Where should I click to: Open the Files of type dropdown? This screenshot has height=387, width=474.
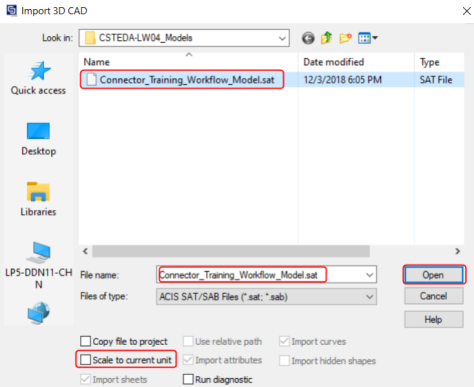click(x=266, y=296)
